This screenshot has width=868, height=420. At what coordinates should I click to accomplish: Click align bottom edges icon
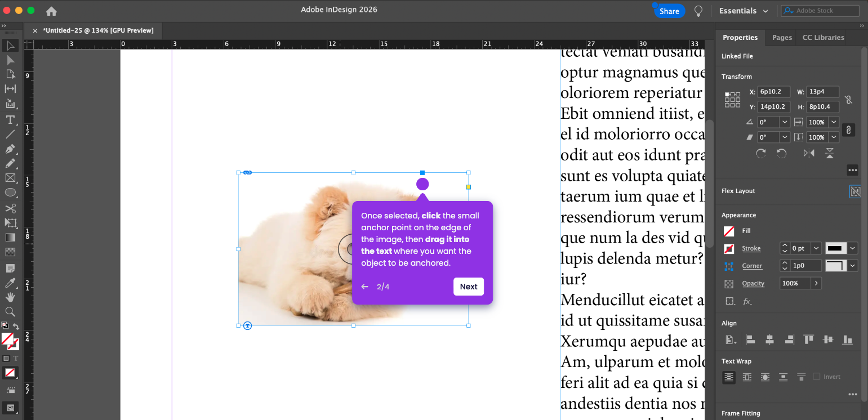[847, 339]
